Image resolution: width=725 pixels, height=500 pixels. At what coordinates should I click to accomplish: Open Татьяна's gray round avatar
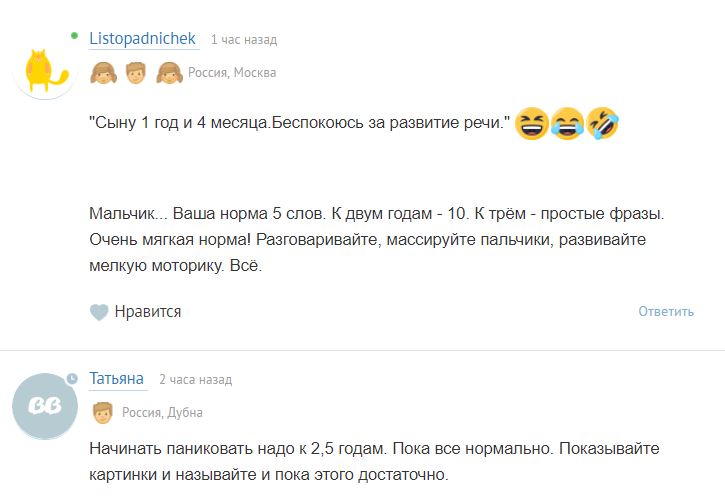(x=44, y=407)
